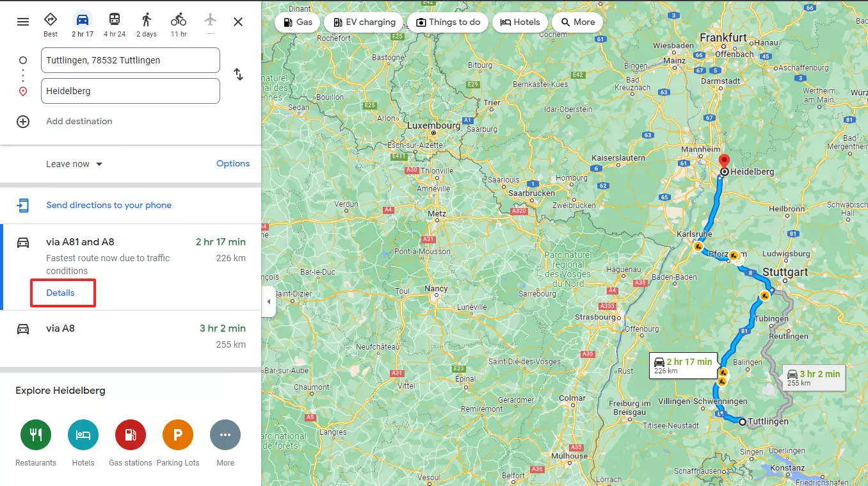Viewport: 868px width, 486px height.
Task: Click the Tuttlingen origin marker on map
Action: pyautogui.click(x=743, y=422)
